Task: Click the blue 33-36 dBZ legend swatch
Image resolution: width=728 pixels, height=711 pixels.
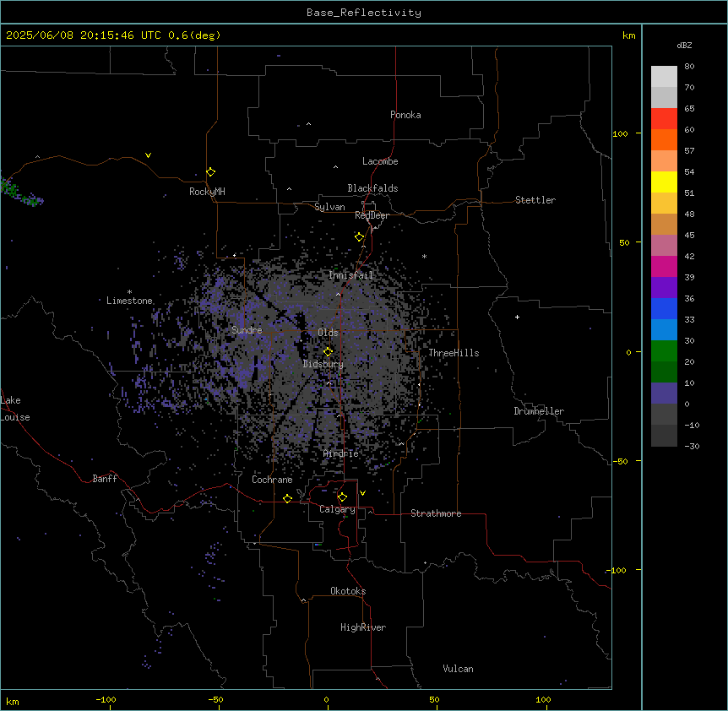Action: (664, 308)
